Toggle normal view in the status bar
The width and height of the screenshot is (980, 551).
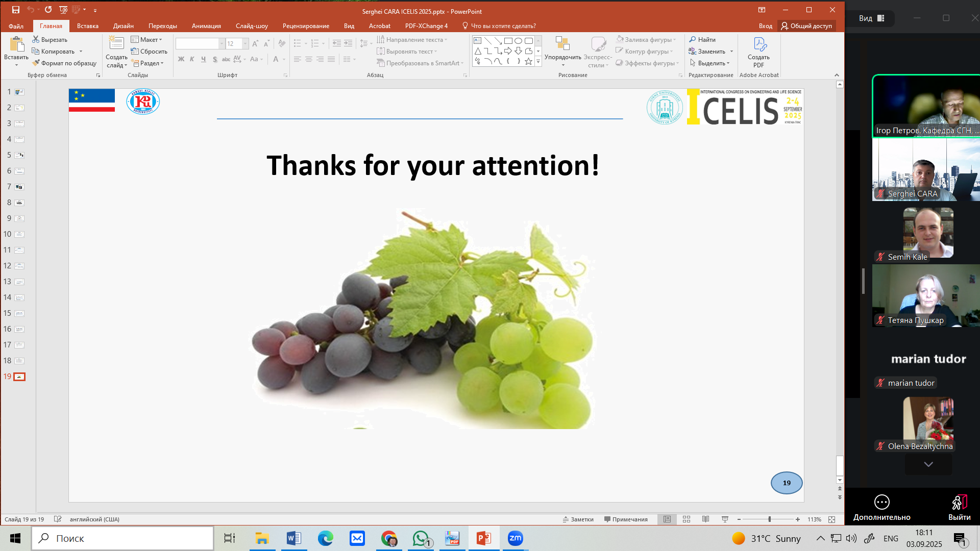pos(667,519)
